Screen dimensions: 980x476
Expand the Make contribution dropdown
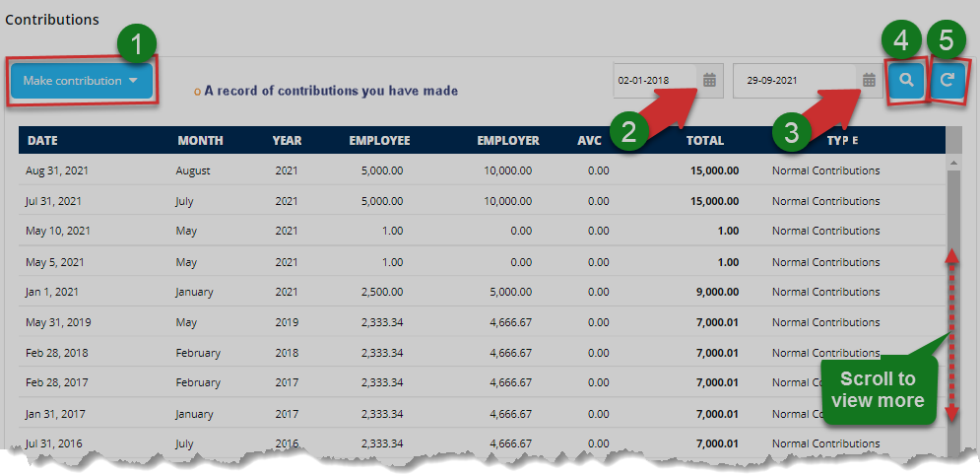pyautogui.click(x=83, y=81)
